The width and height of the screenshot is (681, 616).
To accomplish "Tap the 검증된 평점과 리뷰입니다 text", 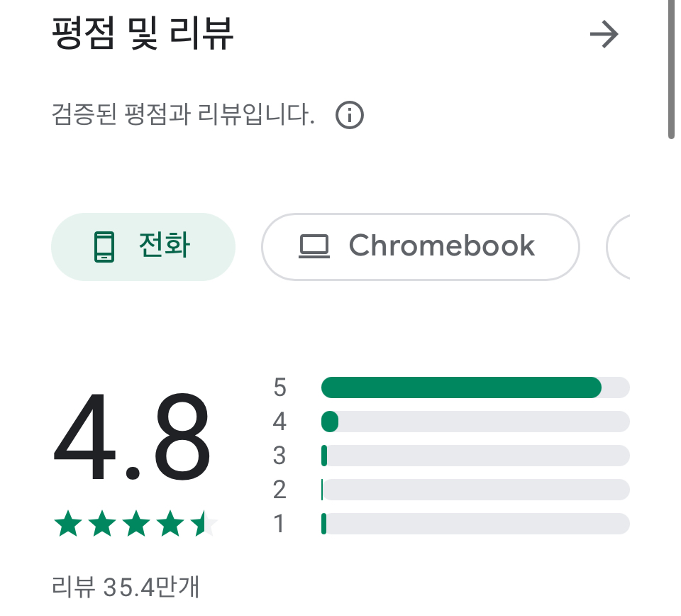I will click(183, 115).
